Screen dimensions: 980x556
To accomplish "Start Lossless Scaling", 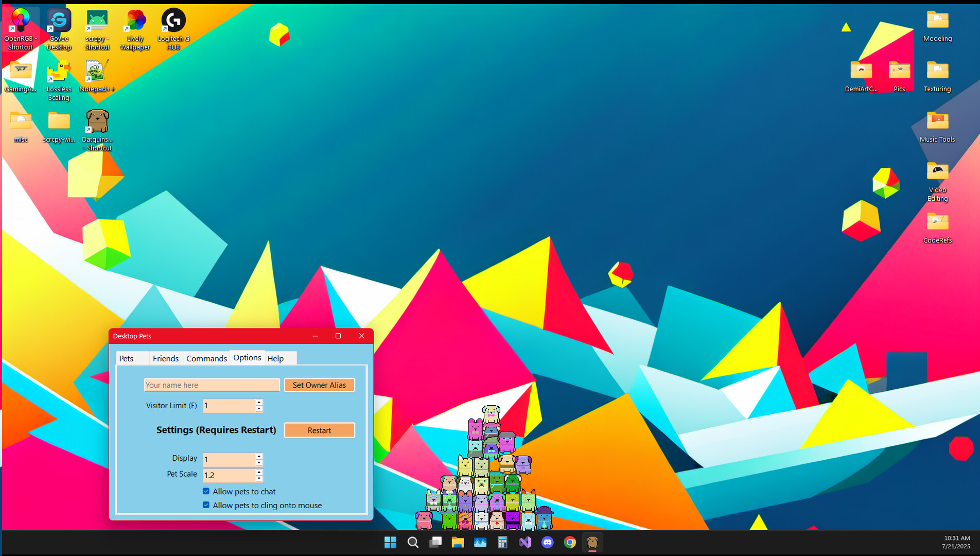I will (x=58, y=71).
